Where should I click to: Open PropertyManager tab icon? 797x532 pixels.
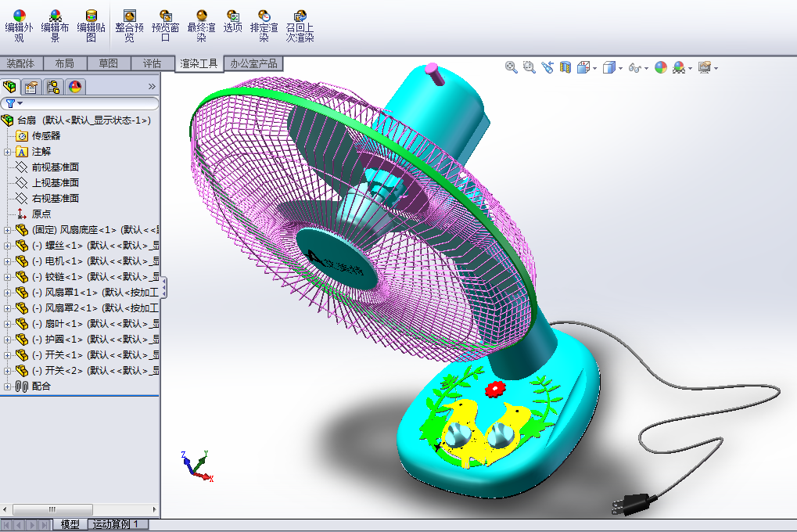(x=31, y=87)
